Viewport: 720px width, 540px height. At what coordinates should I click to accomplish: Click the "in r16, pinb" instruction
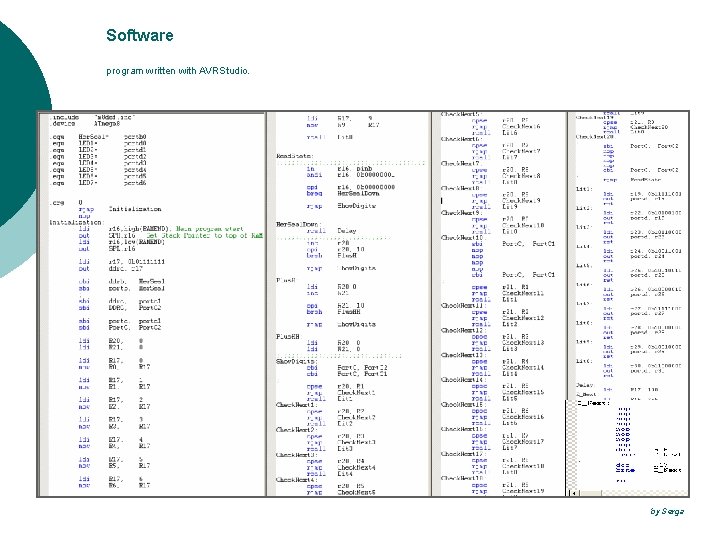[x=339, y=169]
